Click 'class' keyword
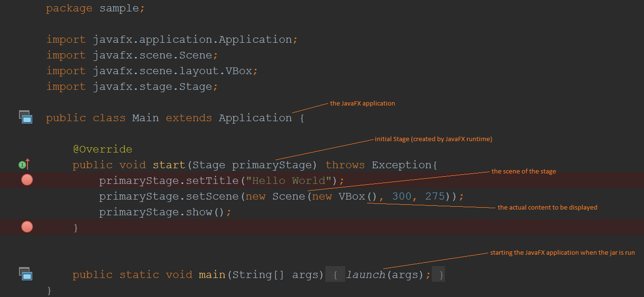 coord(109,118)
